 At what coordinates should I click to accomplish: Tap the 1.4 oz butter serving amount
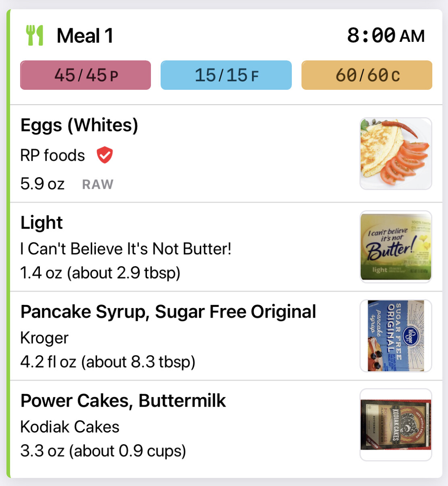(x=100, y=273)
